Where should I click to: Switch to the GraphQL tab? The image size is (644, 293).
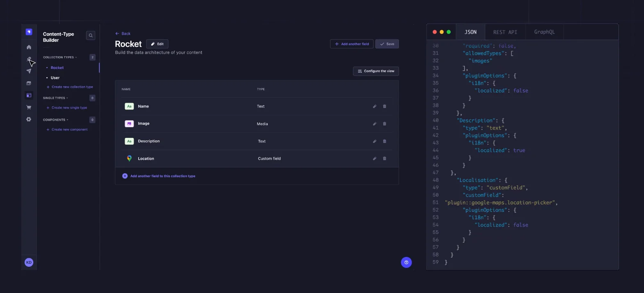click(544, 32)
